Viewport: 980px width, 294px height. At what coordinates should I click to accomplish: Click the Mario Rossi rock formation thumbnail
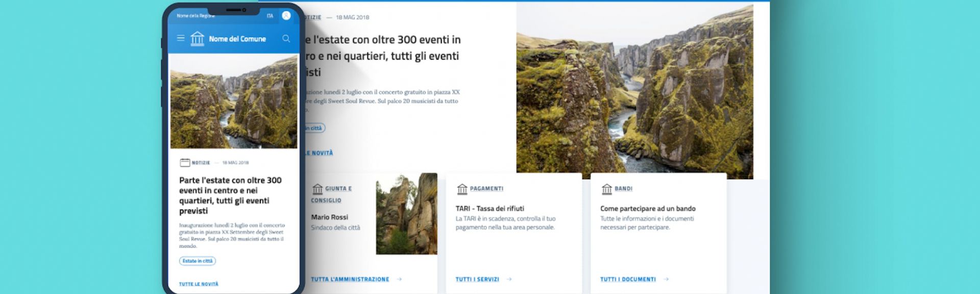(x=406, y=214)
